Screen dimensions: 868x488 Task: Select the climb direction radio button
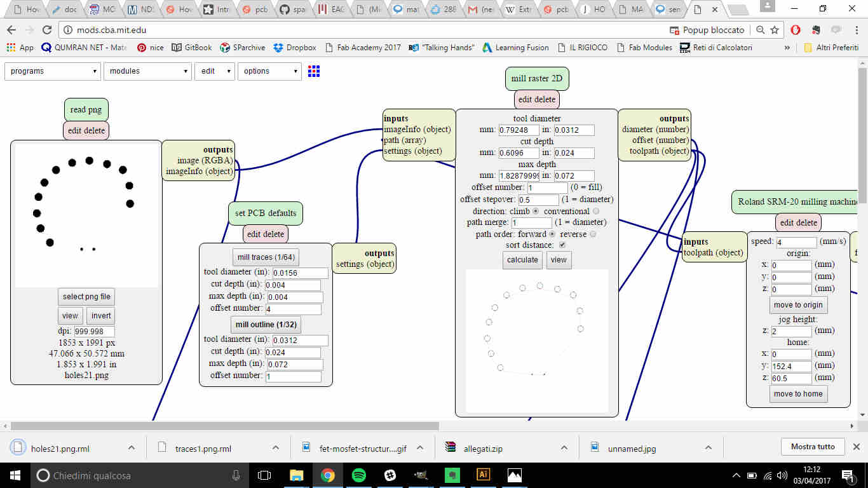click(536, 211)
